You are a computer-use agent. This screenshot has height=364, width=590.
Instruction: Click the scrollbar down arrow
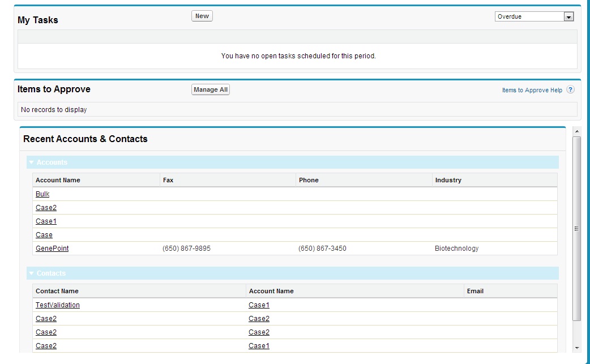click(577, 348)
